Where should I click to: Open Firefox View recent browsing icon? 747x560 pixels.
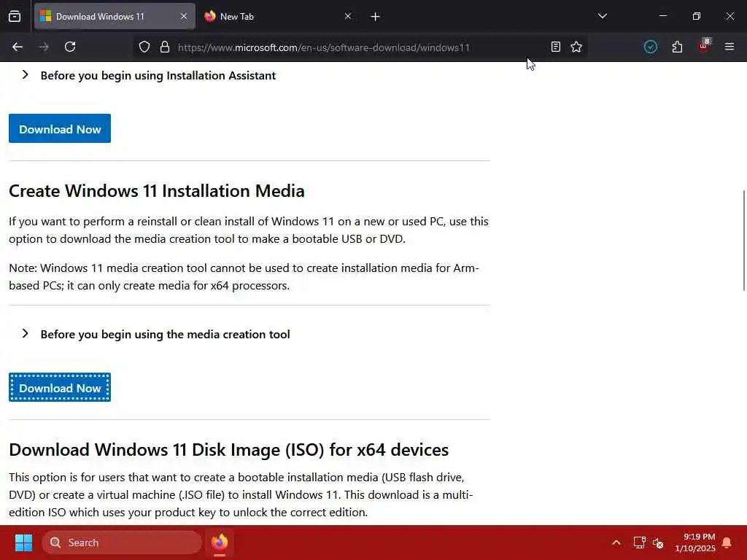pyautogui.click(x=15, y=17)
